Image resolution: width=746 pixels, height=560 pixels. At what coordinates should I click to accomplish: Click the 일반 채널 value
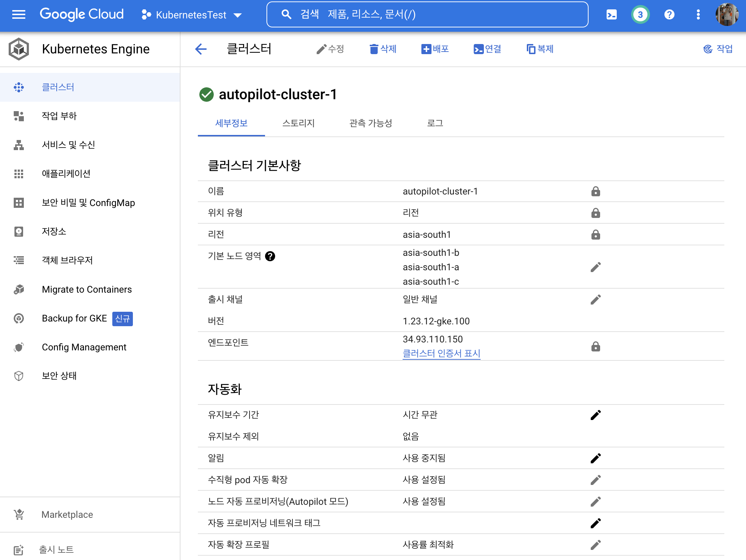pos(420,299)
